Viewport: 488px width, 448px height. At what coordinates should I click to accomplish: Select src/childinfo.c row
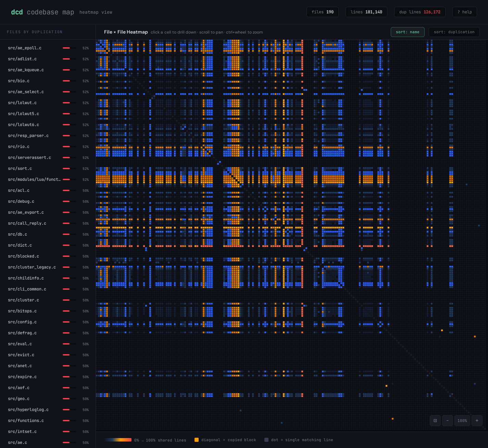tap(48, 278)
